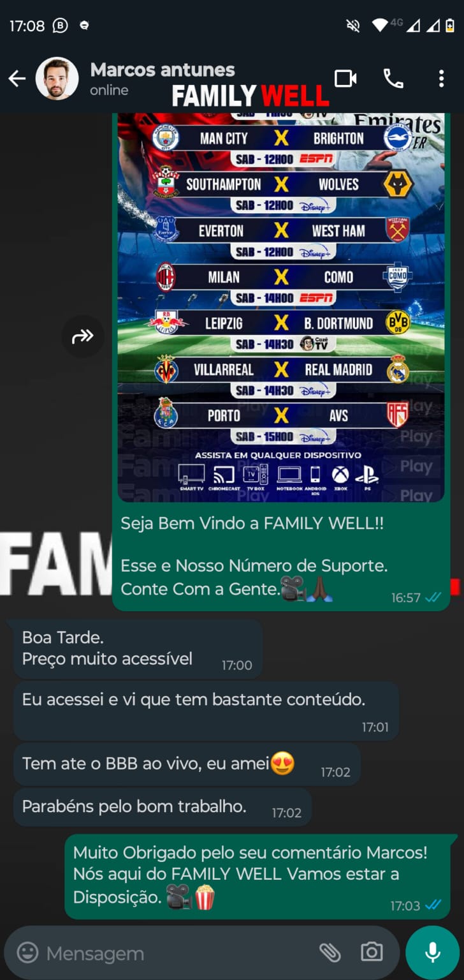Select the 'Preço muito acessível' message
The height and width of the screenshot is (980, 464).
[x=137, y=649]
